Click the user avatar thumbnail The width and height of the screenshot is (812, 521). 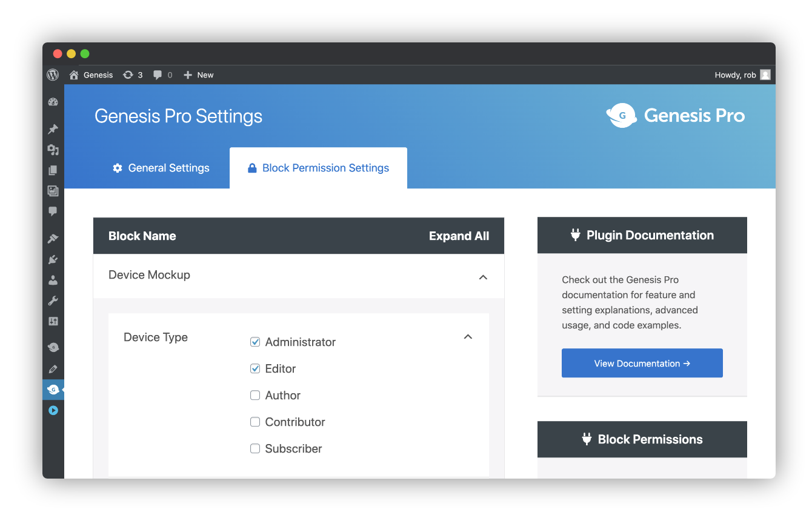[765, 75]
